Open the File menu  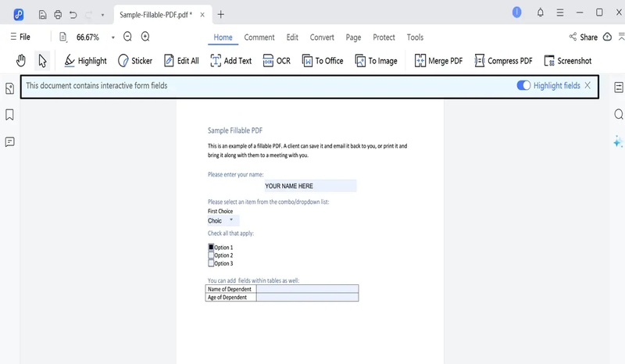click(20, 37)
